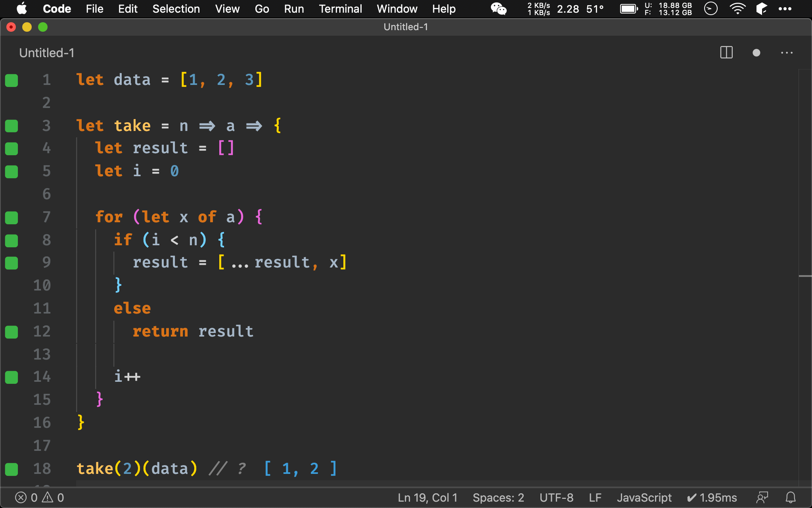Viewport: 812px width, 508px height.
Task: Click the disk usage GB indicator
Action: coord(668,9)
